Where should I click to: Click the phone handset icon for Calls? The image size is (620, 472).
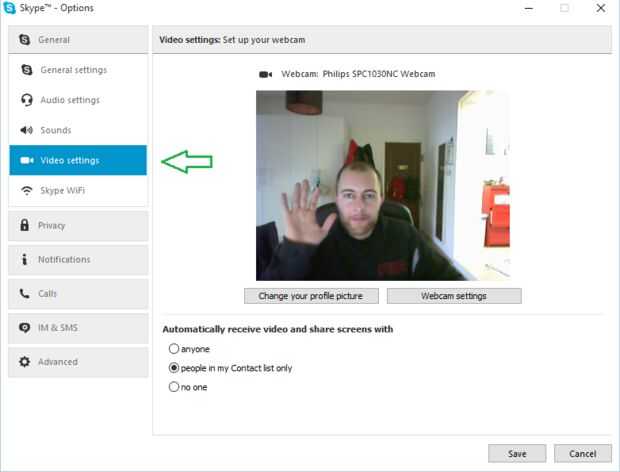pyautogui.click(x=25, y=293)
